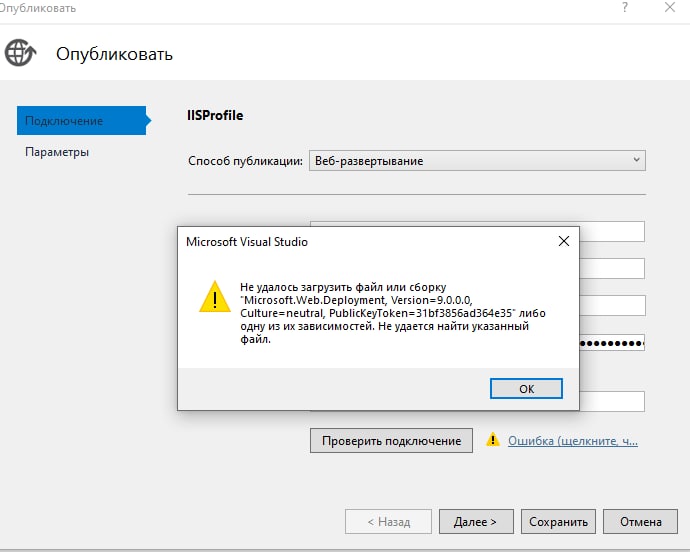Screen dimensions: 690x552
Task: Switch to the Параметры tab
Action: coord(57,152)
